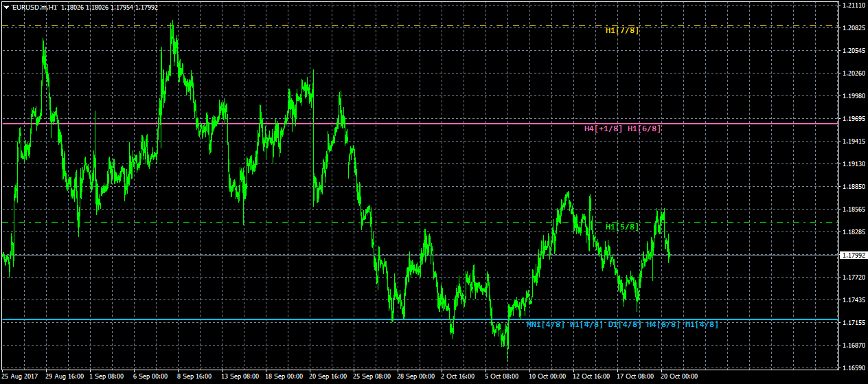The height and width of the screenshot is (384, 868).
Task: Select the pink horizontal level line
Action: point(419,124)
